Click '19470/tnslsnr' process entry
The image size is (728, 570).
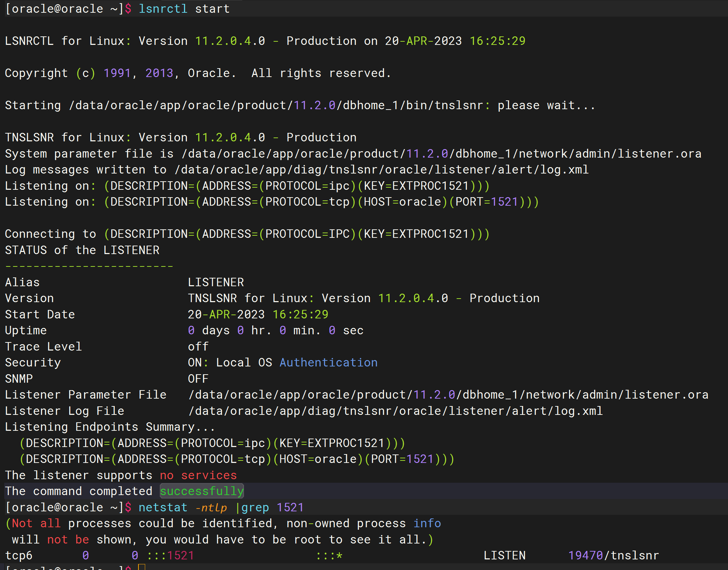click(614, 556)
